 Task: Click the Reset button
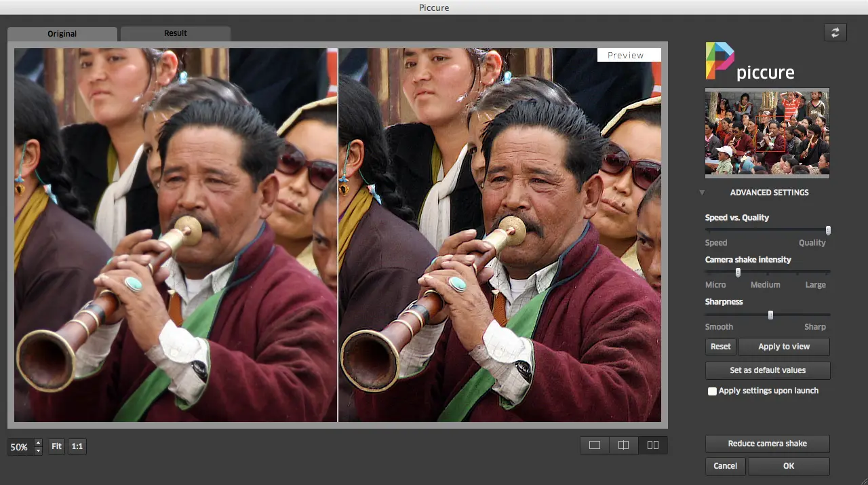click(720, 347)
